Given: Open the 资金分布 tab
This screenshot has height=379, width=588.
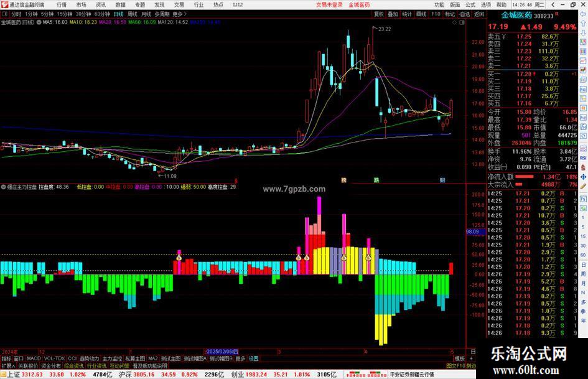Looking at the screenshot, I should [50, 366].
